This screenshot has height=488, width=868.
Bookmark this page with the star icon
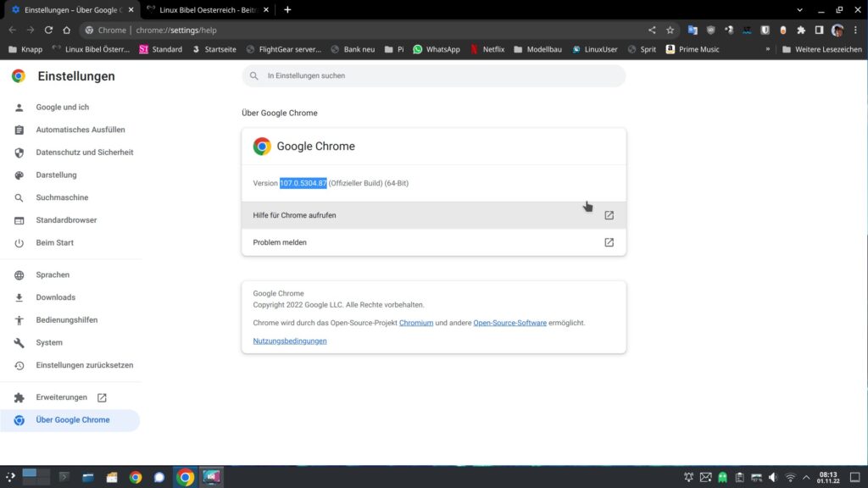670,30
